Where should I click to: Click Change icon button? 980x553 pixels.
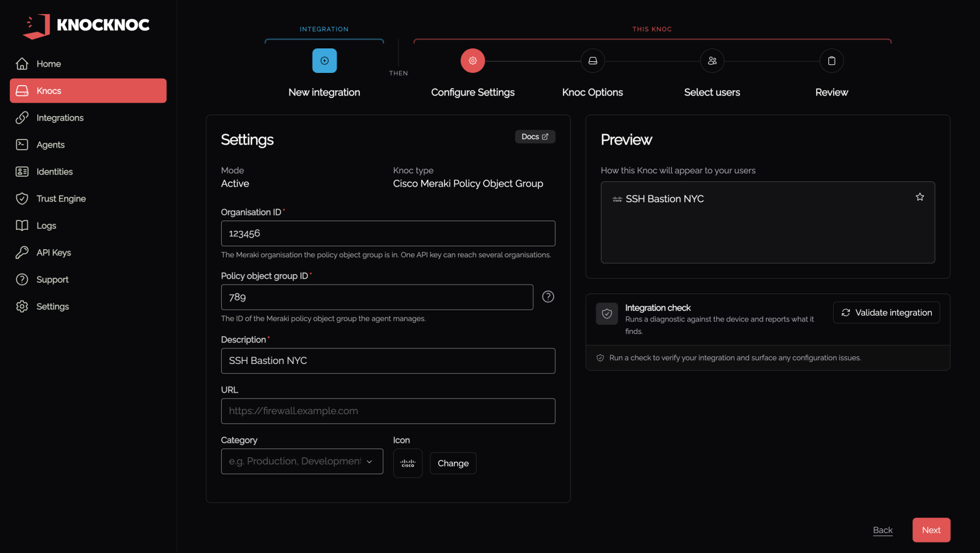pyautogui.click(x=453, y=463)
